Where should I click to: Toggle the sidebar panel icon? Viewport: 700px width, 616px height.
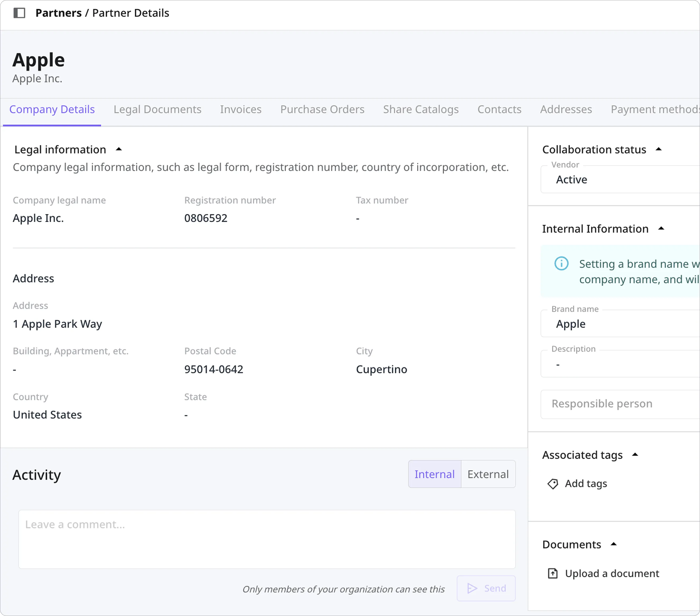pos(19,13)
